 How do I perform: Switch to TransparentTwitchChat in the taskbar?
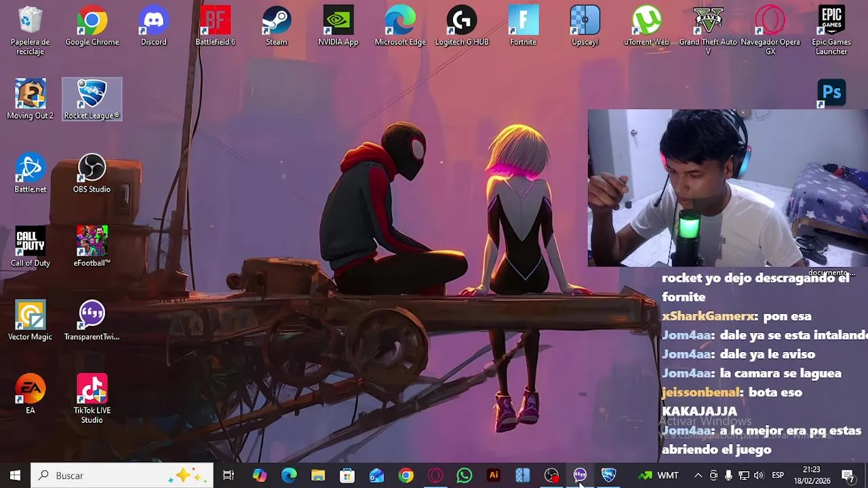580,475
